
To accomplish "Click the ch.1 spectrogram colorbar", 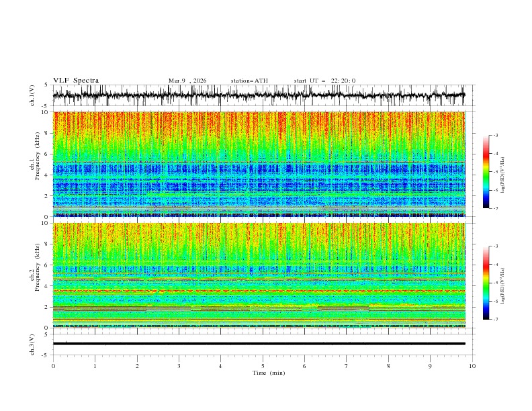I will click(x=486, y=172).
